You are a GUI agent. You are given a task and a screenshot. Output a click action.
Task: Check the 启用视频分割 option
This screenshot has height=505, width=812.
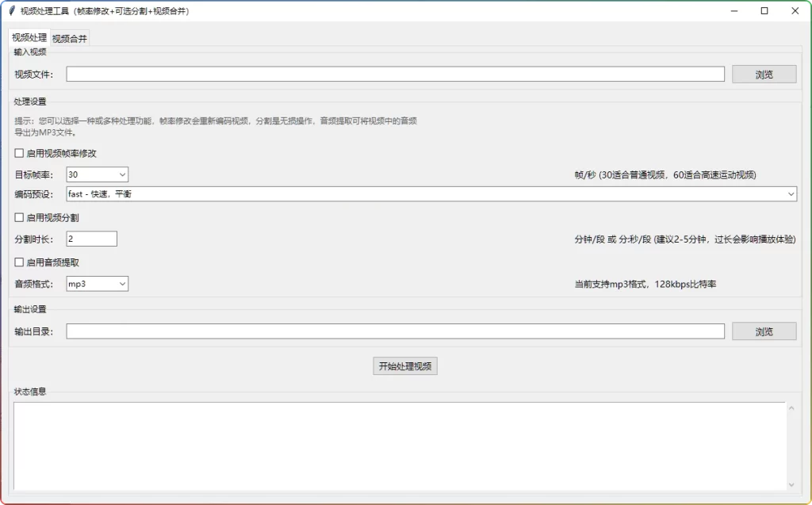(x=18, y=218)
